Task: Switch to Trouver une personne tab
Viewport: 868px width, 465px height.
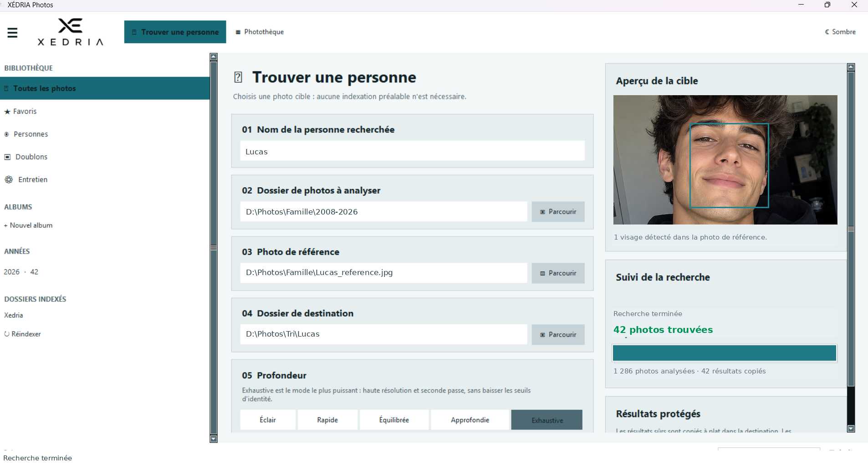Action: tap(175, 32)
